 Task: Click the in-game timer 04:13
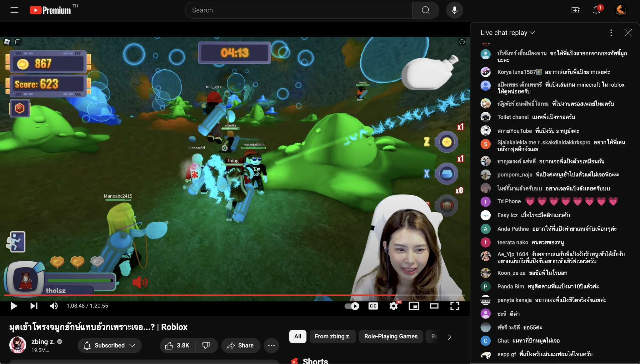(234, 52)
